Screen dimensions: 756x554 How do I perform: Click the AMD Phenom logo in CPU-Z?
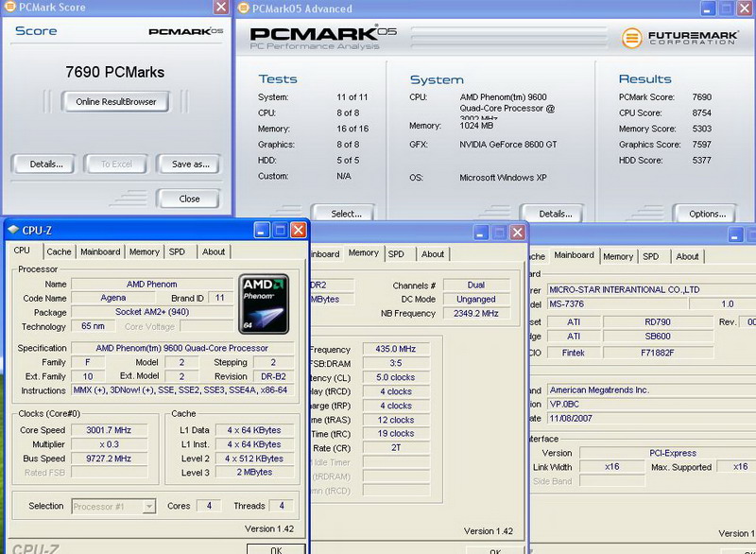[264, 304]
